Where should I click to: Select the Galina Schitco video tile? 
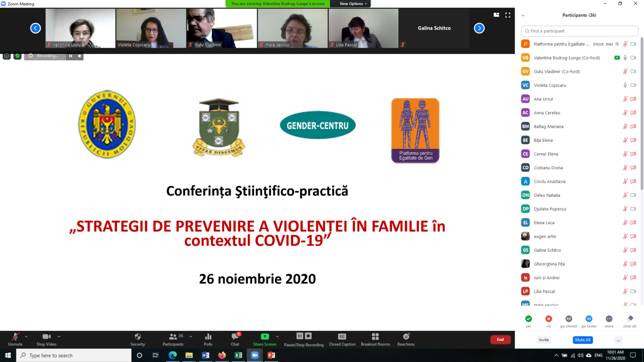point(434,28)
